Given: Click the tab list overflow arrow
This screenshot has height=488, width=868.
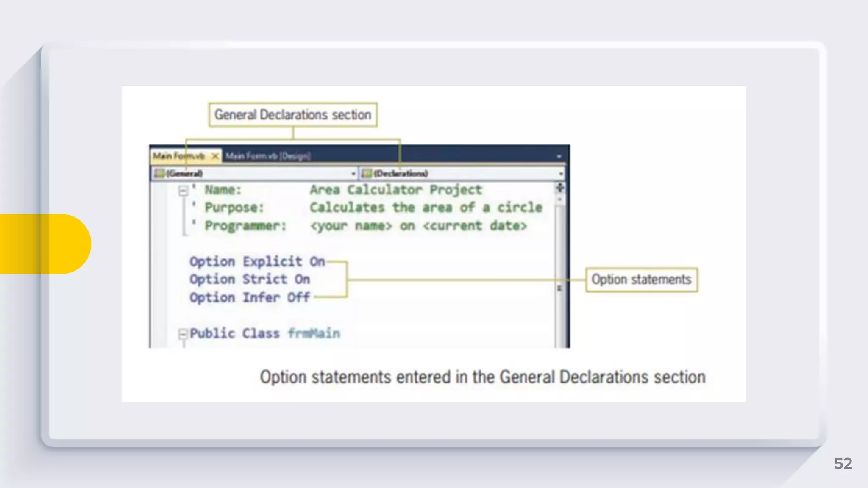Looking at the screenshot, I should (559, 157).
